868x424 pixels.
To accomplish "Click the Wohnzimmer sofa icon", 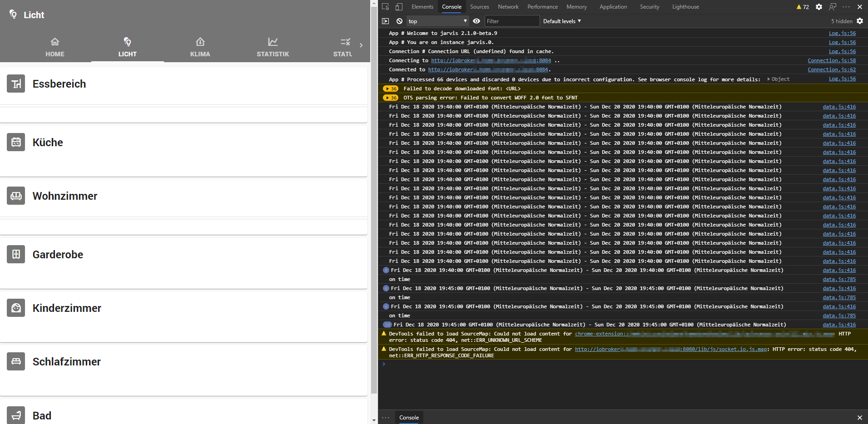I will pos(16,196).
